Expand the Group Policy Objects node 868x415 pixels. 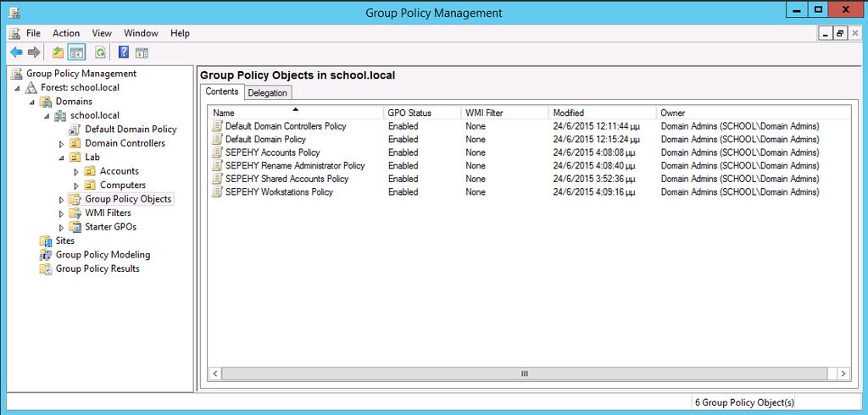click(x=61, y=199)
